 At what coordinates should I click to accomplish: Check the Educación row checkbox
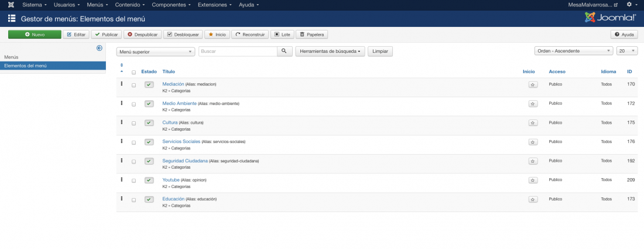(133, 200)
